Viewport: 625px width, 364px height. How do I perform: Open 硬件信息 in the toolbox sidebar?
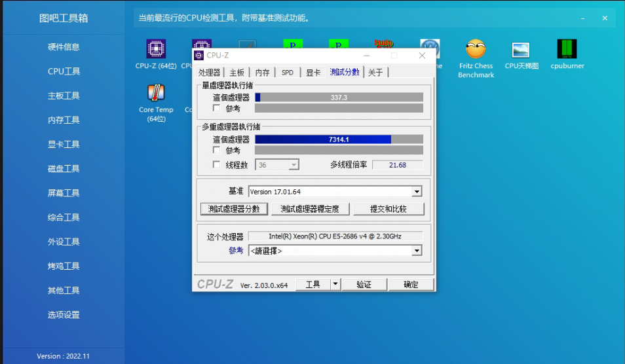coord(64,47)
